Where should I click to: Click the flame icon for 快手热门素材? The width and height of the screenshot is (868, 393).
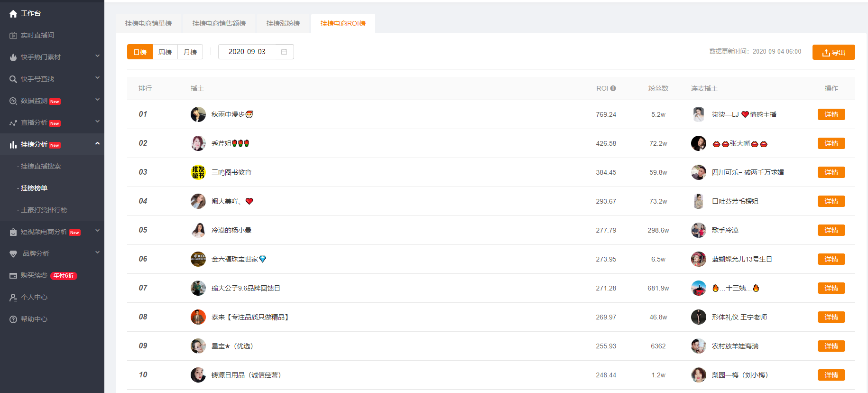click(x=13, y=57)
